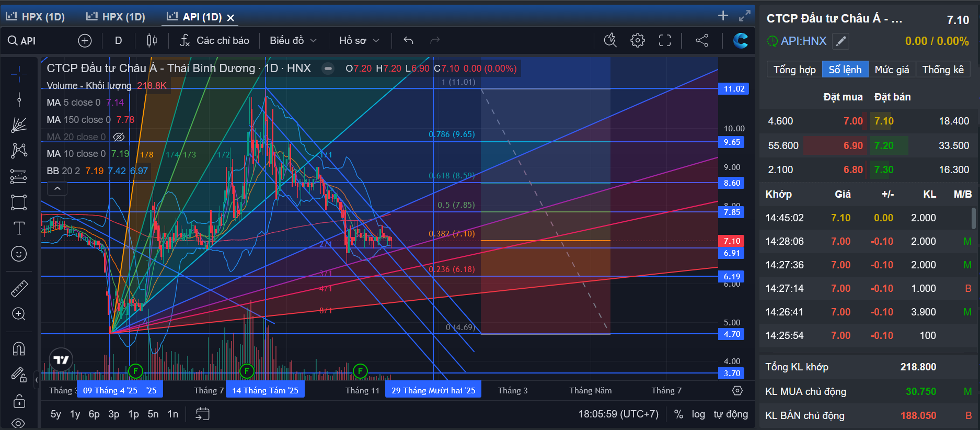The image size is (980, 430).
Task: Open the timezone menu showing 18:05:59 (UTC+7)
Action: tap(618, 414)
